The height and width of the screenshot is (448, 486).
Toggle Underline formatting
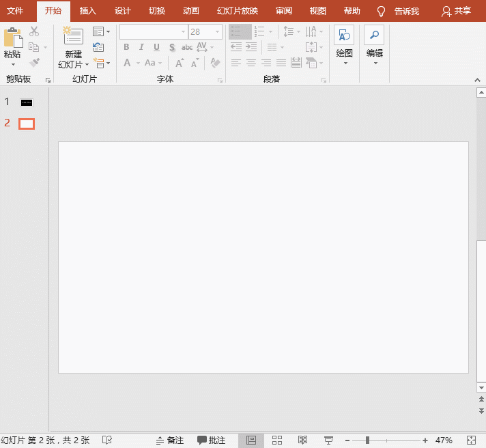(156, 47)
